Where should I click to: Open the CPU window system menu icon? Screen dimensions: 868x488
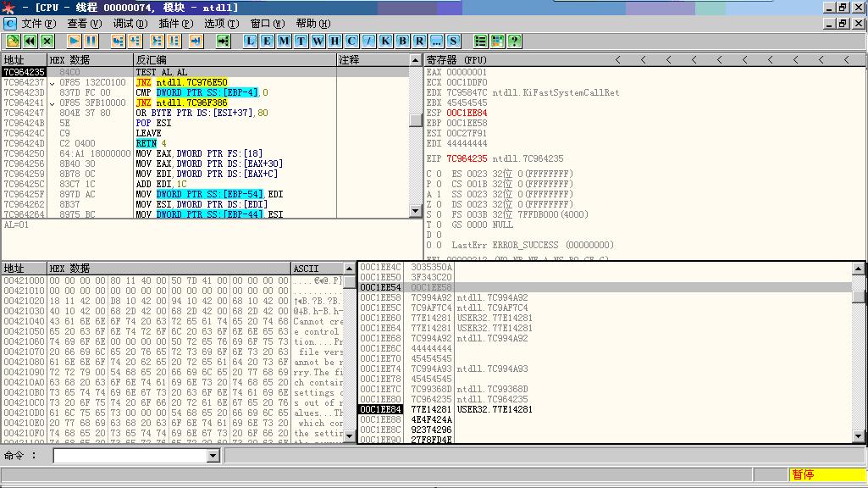point(10,23)
